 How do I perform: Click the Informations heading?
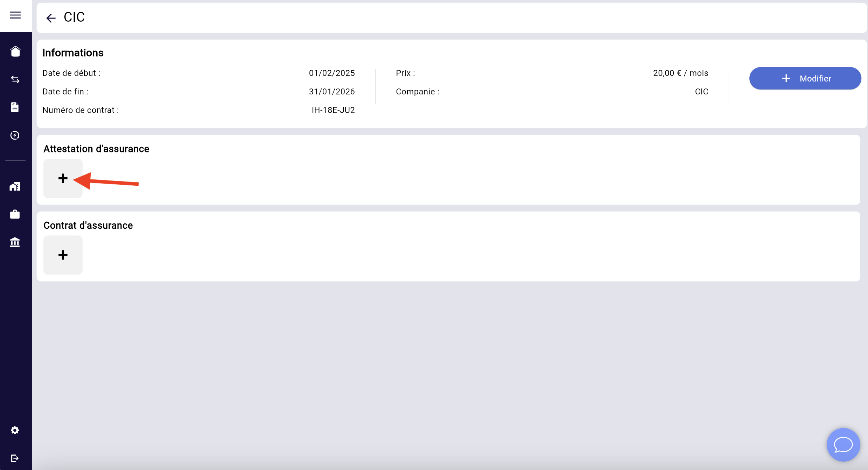73,53
